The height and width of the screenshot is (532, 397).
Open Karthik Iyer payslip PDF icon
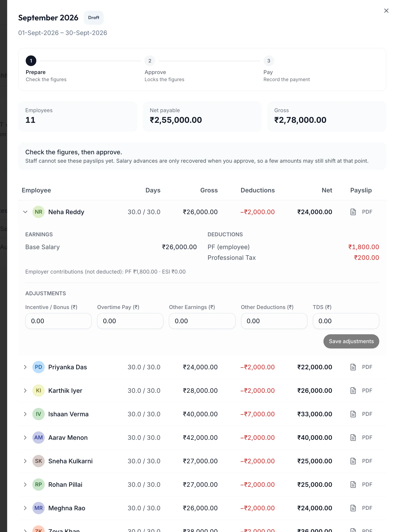[x=353, y=390]
